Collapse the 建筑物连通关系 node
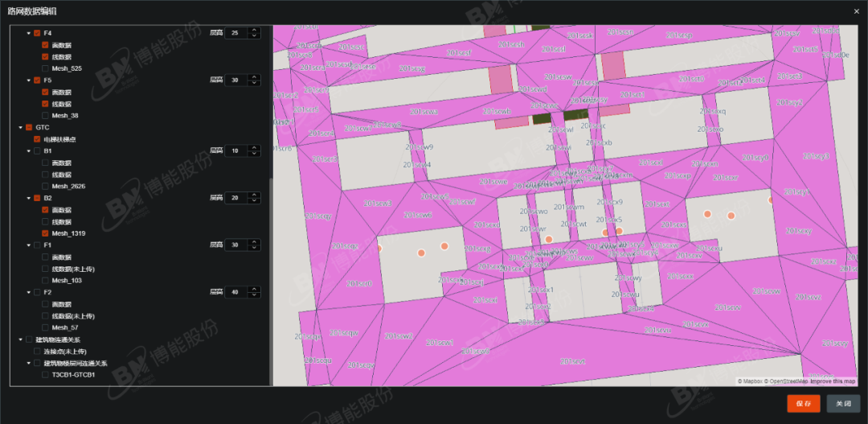This screenshot has width=868, height=424. (20, 340)
